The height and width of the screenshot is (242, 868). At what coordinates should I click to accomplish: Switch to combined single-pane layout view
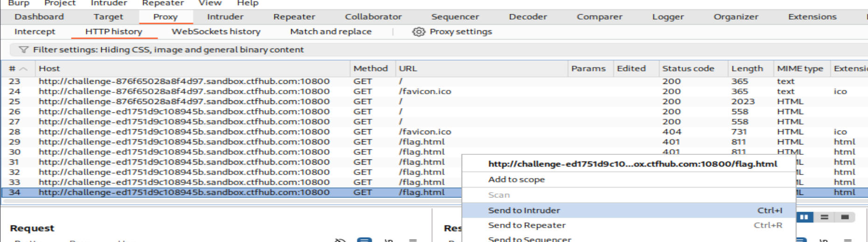845,217
